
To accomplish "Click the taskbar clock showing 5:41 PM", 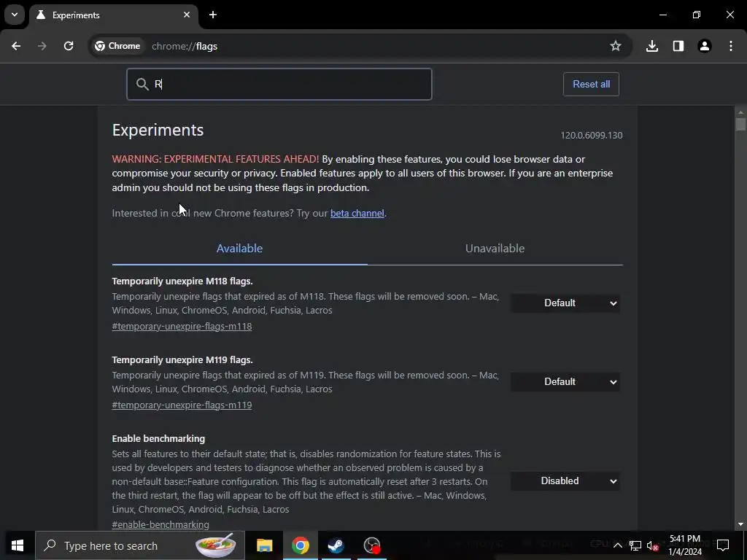I will click(685, 545).
